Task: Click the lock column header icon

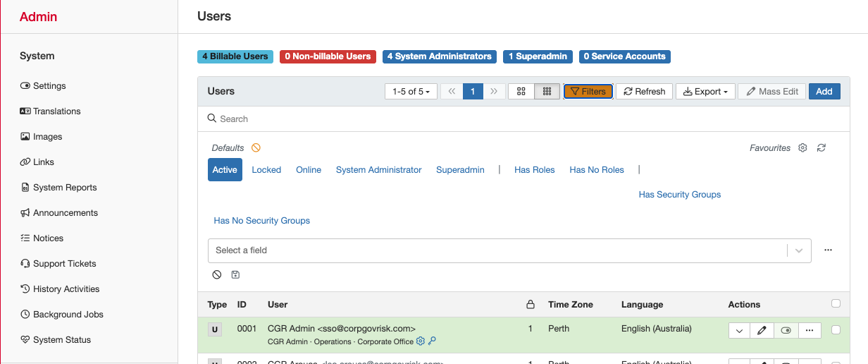Action: pos(531,305)
